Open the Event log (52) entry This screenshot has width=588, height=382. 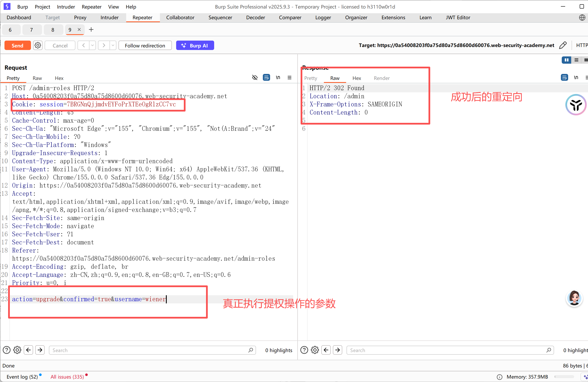[22, 377]
